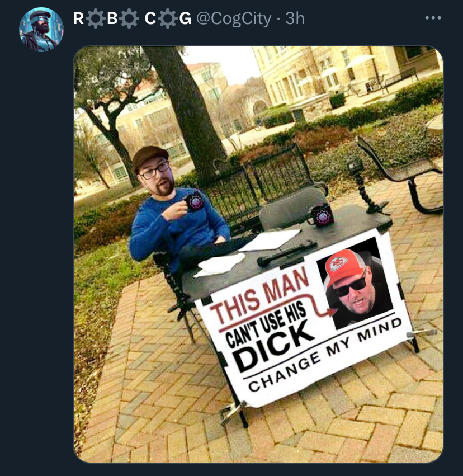Open the tweet via the 3h timestamp
The height and width of the screenshot is (476, 463).
[295, 18]
